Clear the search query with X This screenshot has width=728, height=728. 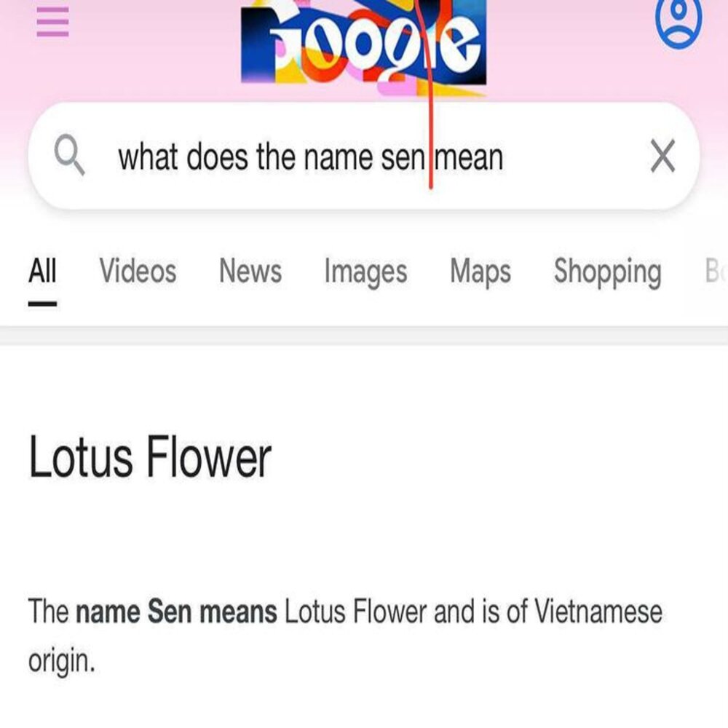click(662, 157)
